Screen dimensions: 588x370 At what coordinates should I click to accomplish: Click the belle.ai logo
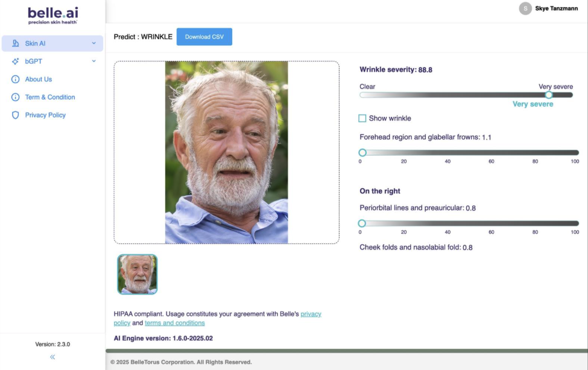52,15
